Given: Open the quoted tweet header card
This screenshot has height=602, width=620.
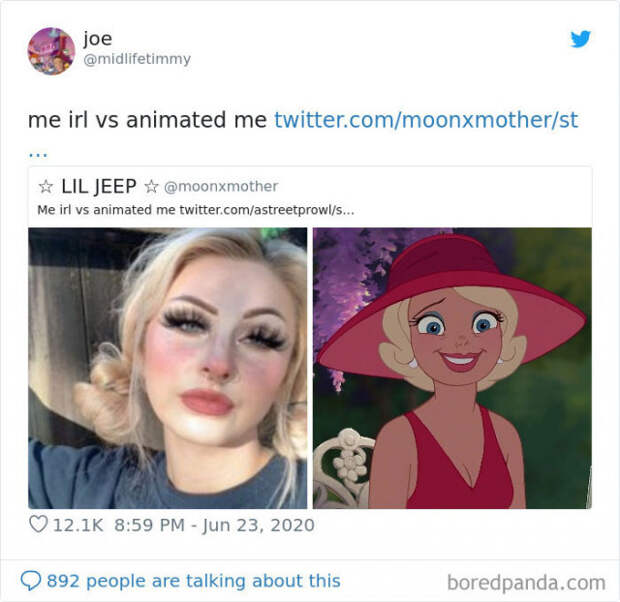Looking at the screenshot, I should [x=310, y=197].
